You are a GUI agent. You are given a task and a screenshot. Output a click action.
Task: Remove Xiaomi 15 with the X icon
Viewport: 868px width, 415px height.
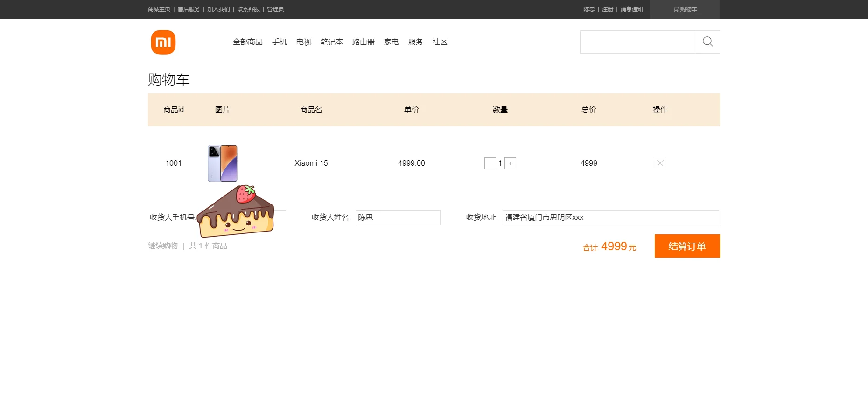pos(660,163)
